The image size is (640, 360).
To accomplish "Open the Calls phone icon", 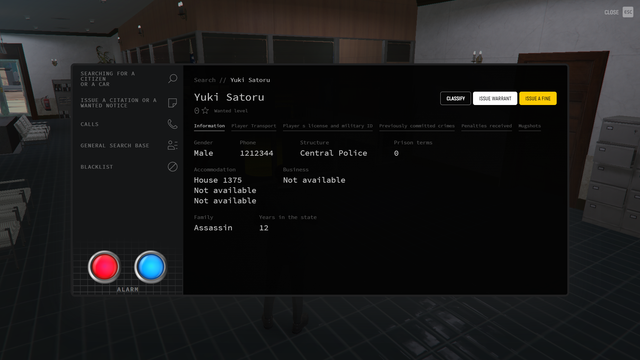I will click(x=173, y=124).
